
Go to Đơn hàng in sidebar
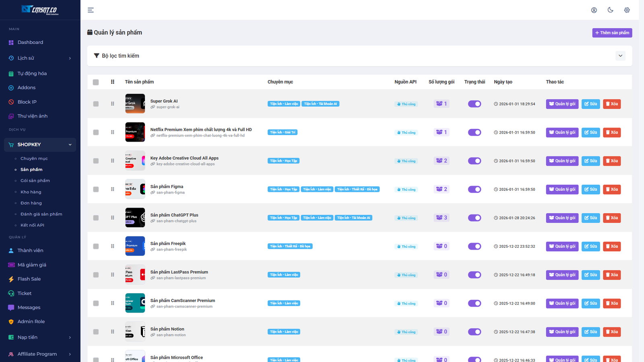[31, 203]
